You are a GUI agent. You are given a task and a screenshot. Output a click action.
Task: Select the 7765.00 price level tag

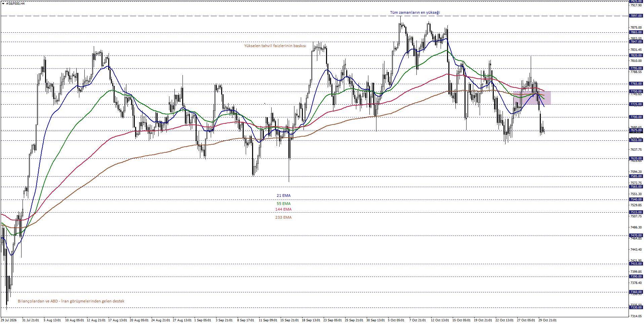[636, 84]
